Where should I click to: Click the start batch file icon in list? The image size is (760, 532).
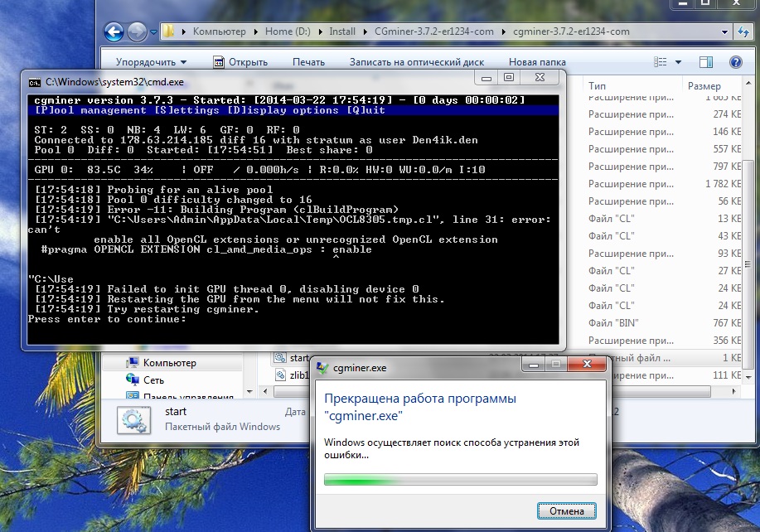280,358
